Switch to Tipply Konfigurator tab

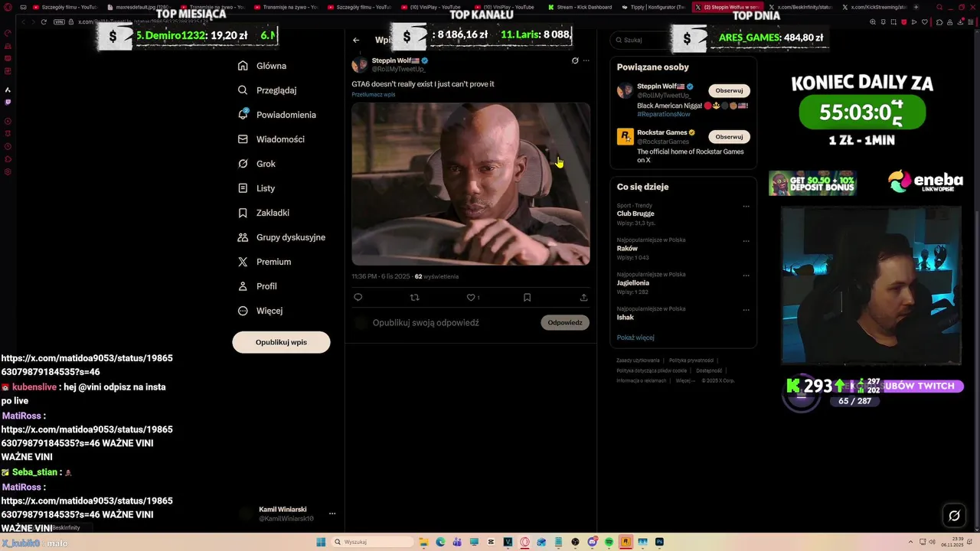click(655, 7)
